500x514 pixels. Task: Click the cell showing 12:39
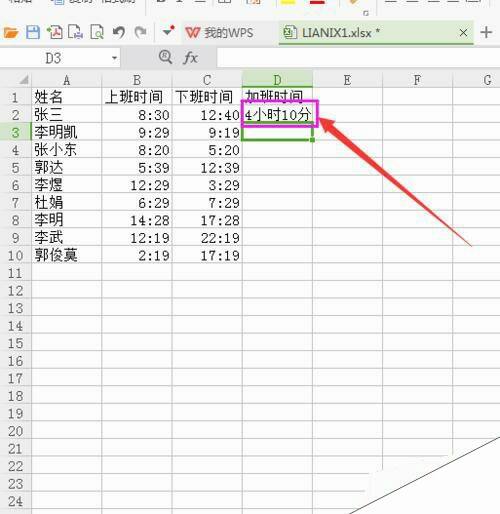(207, 168)
